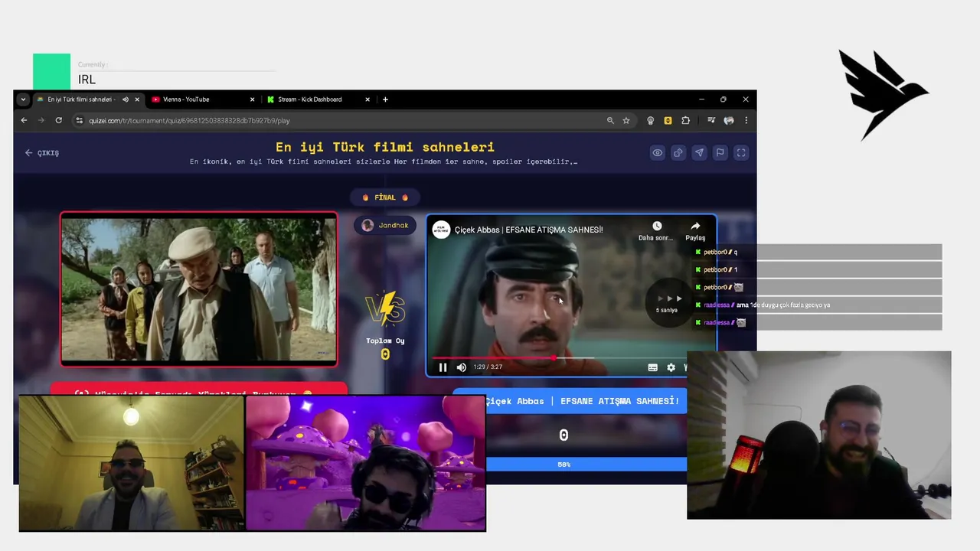
Task: Click the Jandhak user badge
Action: pyautogui.click(x=385, y=225)
